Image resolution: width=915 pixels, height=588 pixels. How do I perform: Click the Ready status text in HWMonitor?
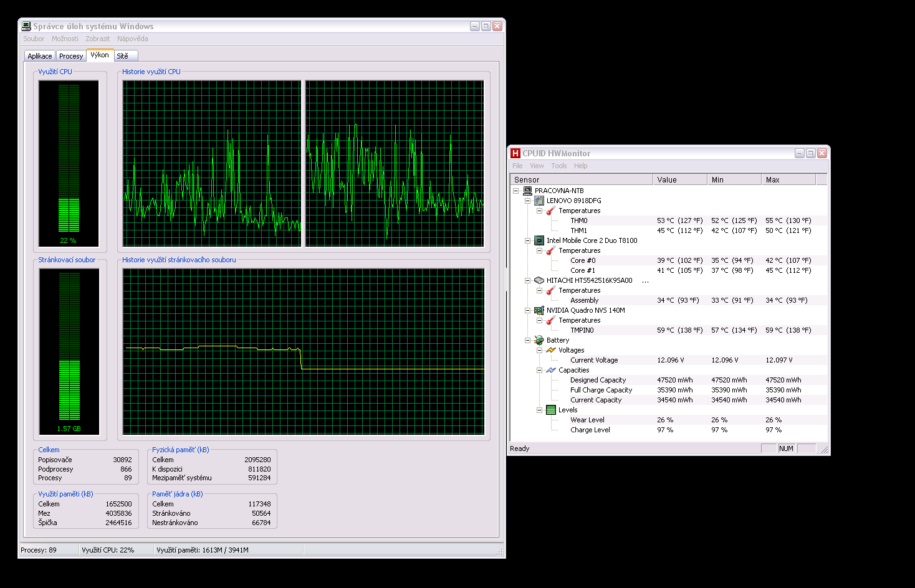tap(520, 448)
